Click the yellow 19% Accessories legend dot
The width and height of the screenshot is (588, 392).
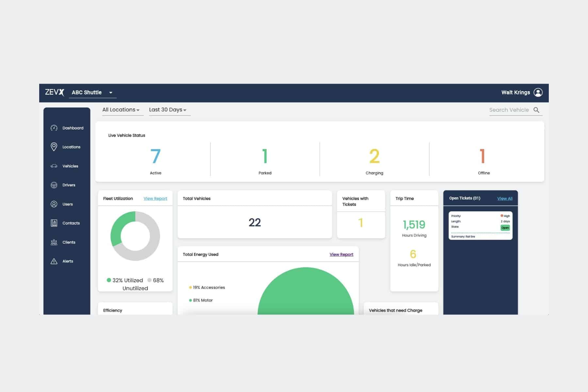[x=190, y=287]
